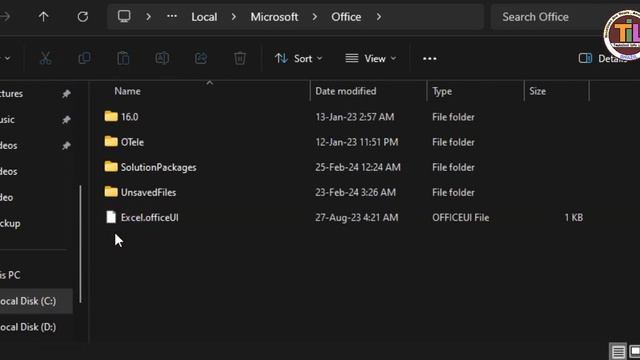Screen dimensions: 640x360
Task: Open Pictures in the sidebar
Action: pos(11,93)
